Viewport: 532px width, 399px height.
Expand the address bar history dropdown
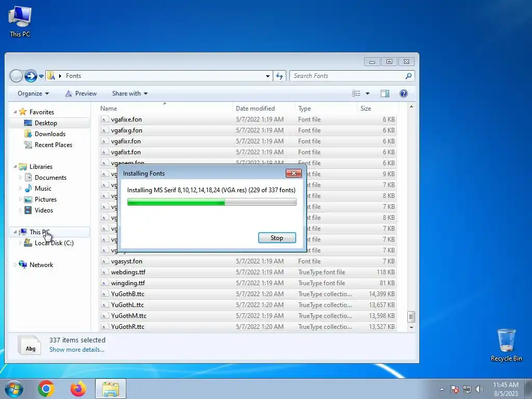pyautogui.click(x=268, y=76)
